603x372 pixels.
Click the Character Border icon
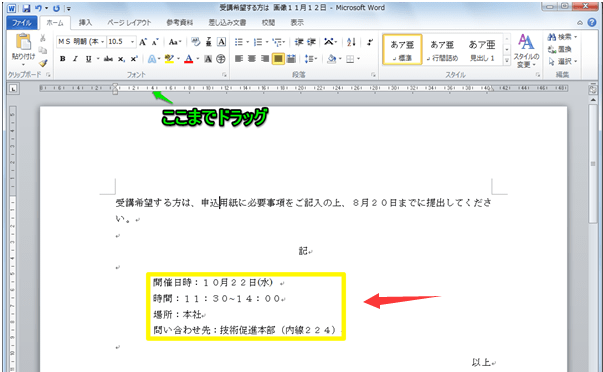point(222,42)
